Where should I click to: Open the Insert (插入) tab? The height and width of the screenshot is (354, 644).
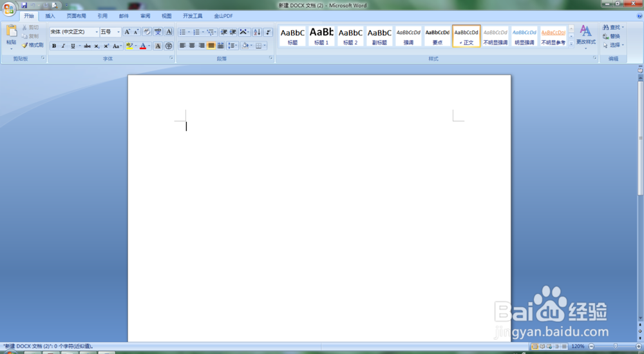click(50, 16)
